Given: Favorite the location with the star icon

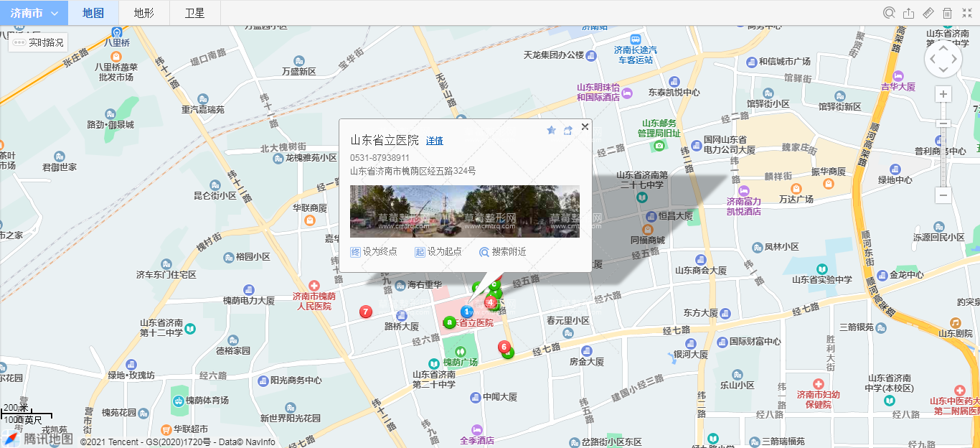Looking at the screenshot, I should 551,130.
